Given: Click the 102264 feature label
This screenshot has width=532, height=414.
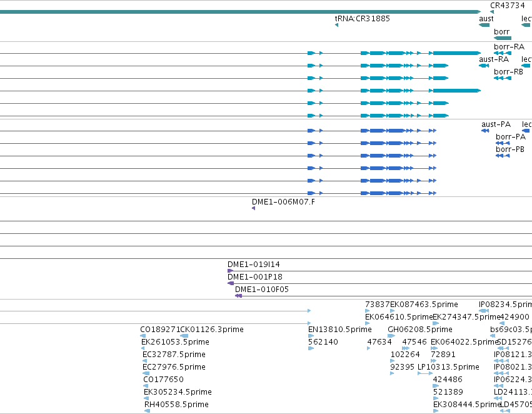Looking at the screenshot, I should (x=405, y=354).
